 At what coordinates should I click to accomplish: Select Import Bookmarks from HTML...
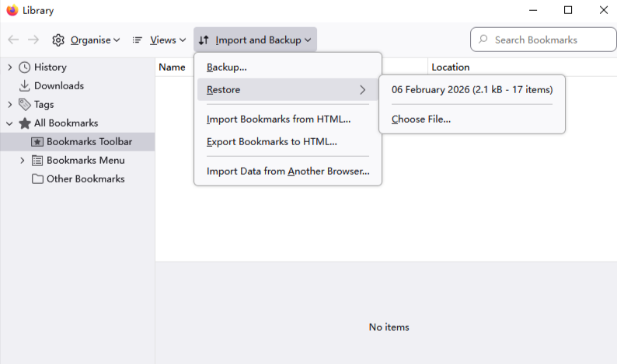(x=278, y=120)
